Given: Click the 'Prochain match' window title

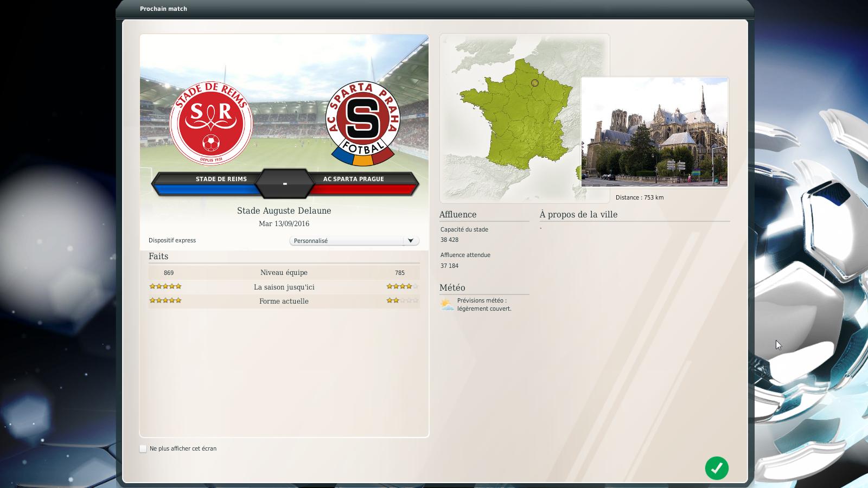Looking at the screenshot, I should [163, 9].
